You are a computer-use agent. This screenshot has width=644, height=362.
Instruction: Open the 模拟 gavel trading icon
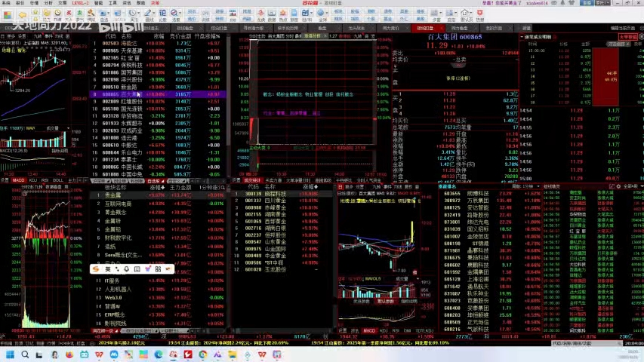91,15
